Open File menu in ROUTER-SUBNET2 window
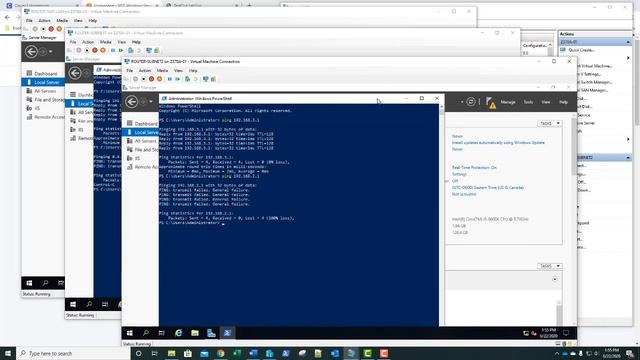 tap(129, 71)
